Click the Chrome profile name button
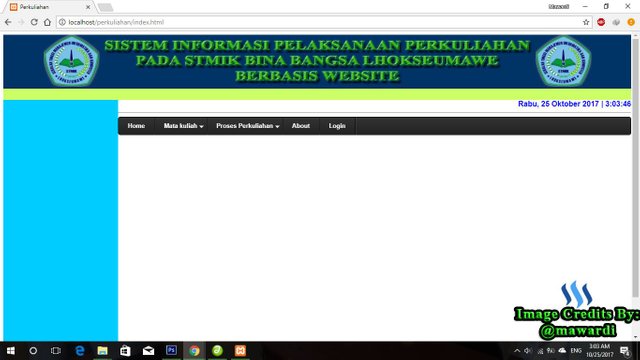 point(559,7)
